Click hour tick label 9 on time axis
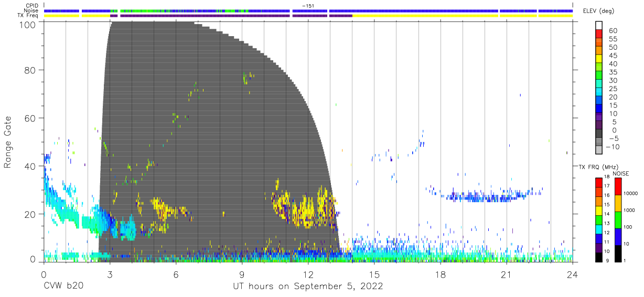The image size is (644, 297). click(242, 274)
